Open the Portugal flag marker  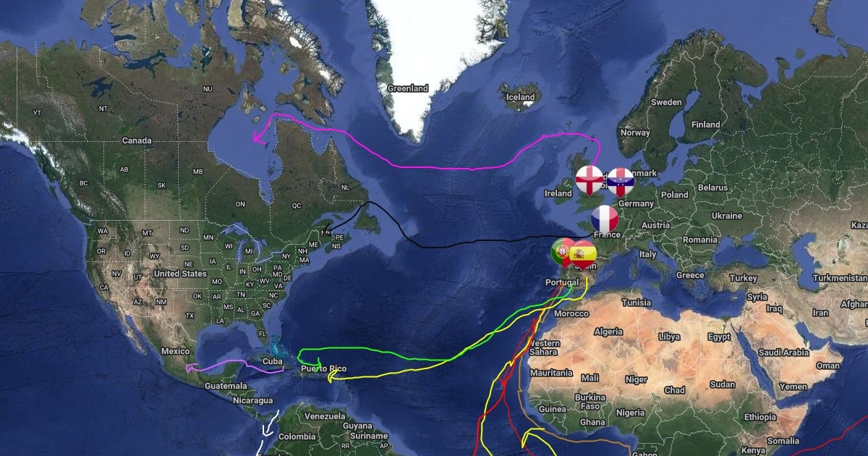562,253
